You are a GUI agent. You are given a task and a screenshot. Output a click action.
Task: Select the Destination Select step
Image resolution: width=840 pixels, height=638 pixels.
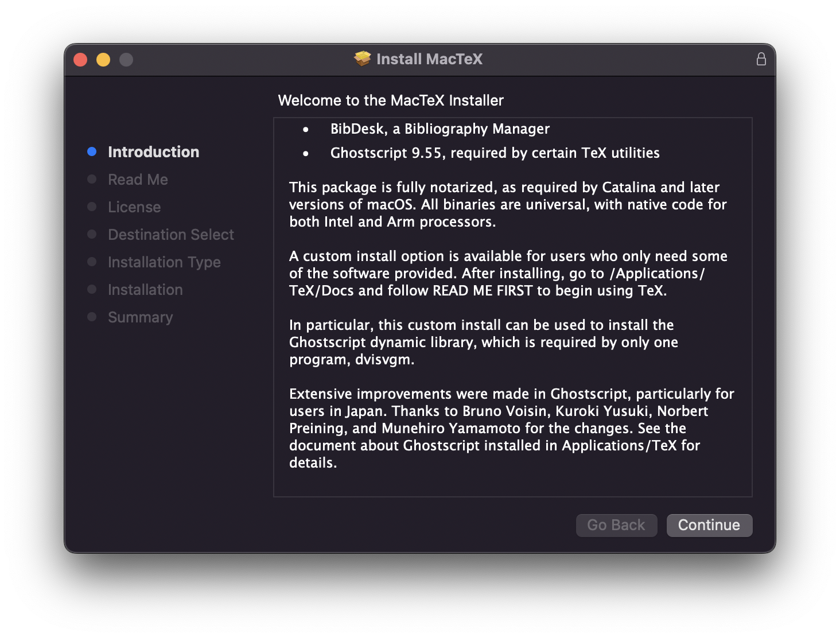click(x=171, y=235)
